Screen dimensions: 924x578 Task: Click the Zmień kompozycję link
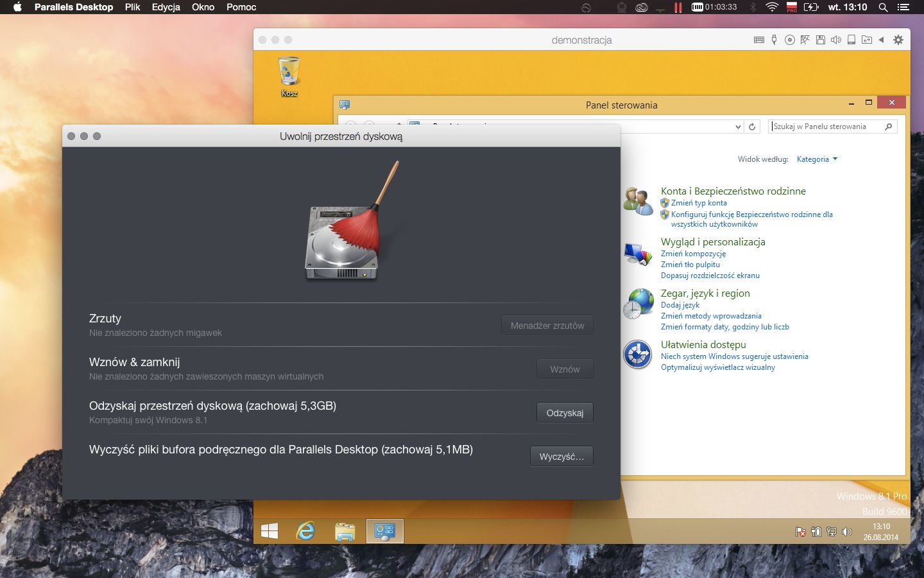(x=694, y=254)
